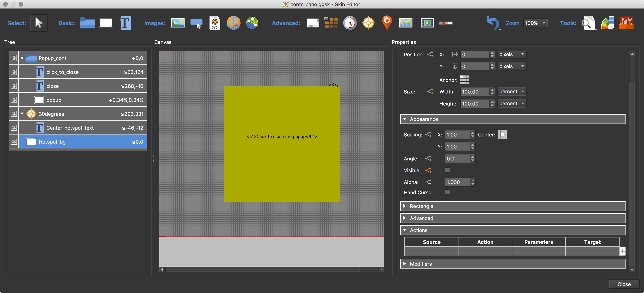Add a scroll area element

click(x=313, y=23)
